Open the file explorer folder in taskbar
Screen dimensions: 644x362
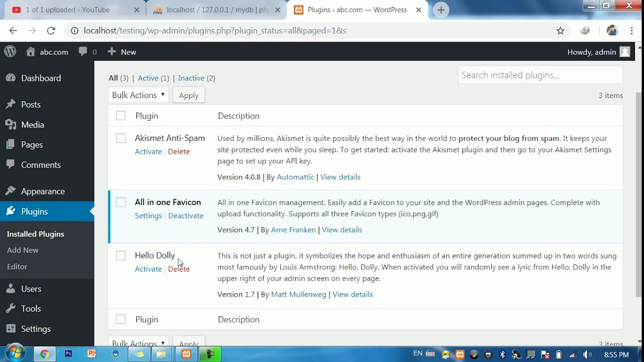161,354
